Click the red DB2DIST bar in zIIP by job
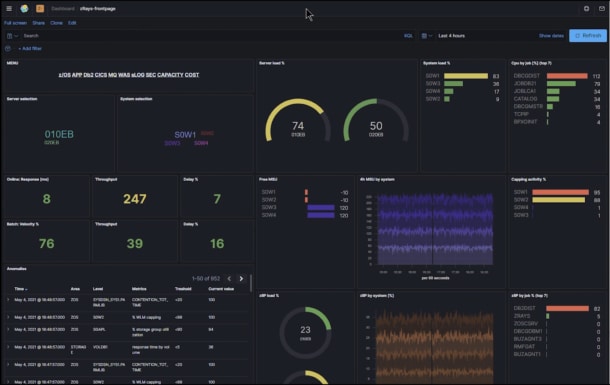This screenshot has width=610, height=385. pyautogui.click(x=567, y=308)
